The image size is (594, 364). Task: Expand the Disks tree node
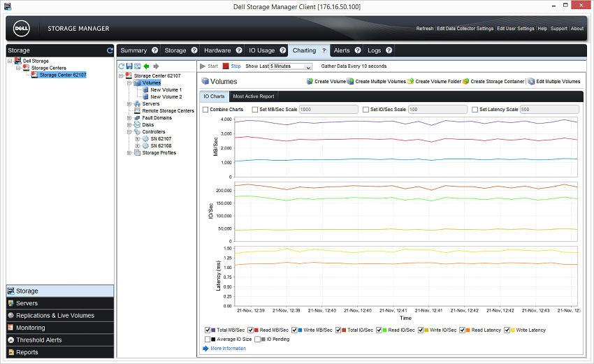tap(129, 124)
